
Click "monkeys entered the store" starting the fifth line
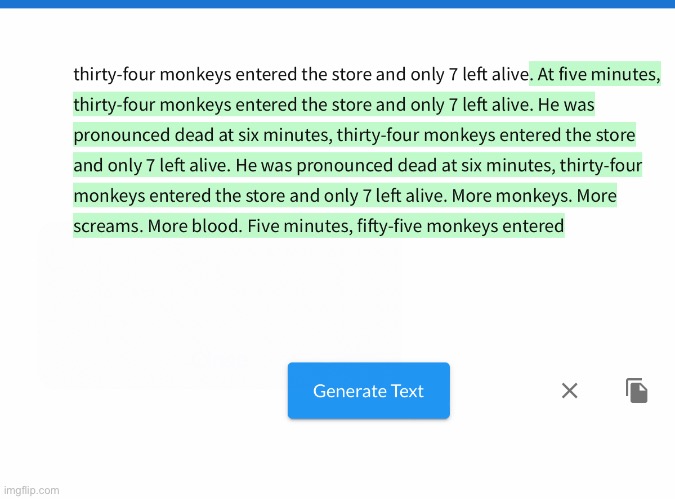180,196
